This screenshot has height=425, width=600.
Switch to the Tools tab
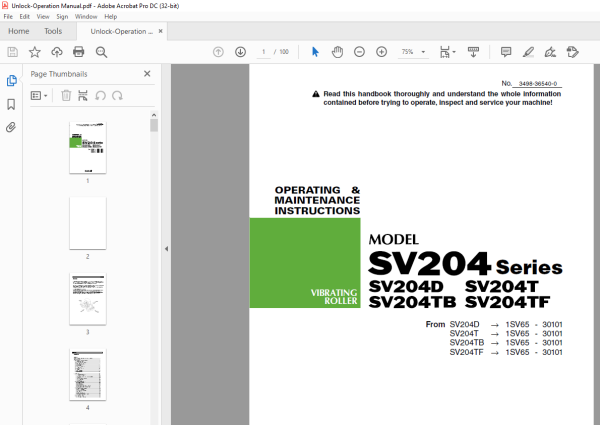(x=53, y=31)
